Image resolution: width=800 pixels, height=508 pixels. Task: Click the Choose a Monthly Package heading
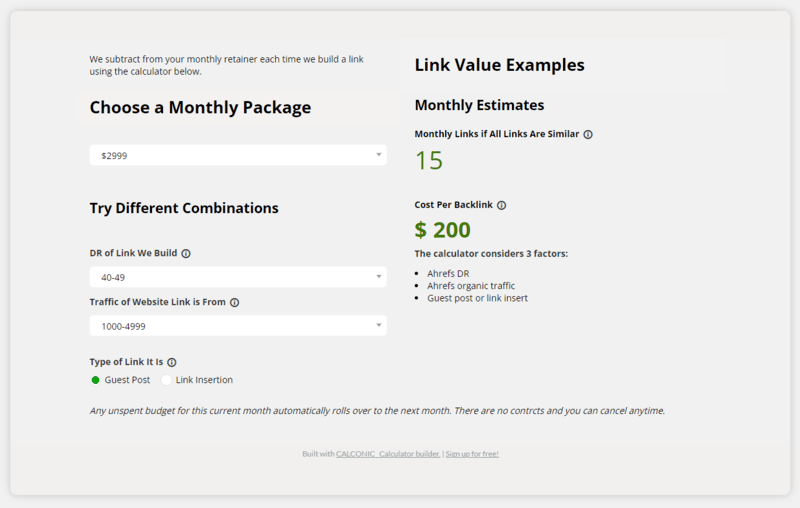tap(200, 108)
